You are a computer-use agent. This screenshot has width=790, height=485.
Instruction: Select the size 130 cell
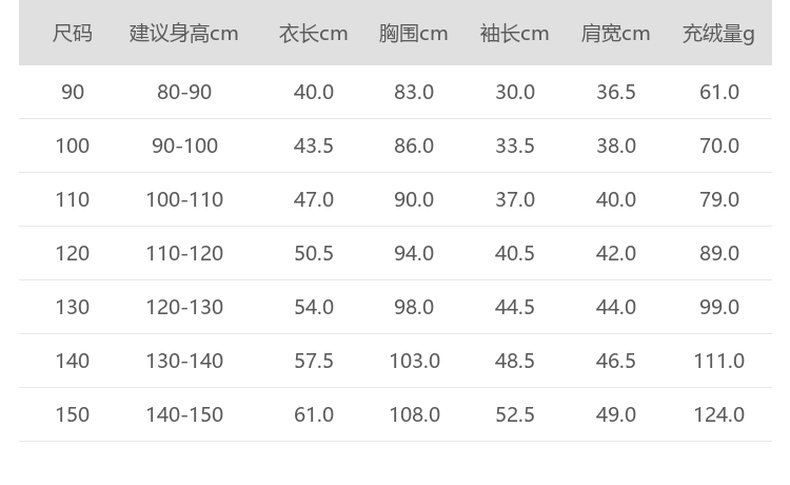pyautogui.click(x=72, y=307)
